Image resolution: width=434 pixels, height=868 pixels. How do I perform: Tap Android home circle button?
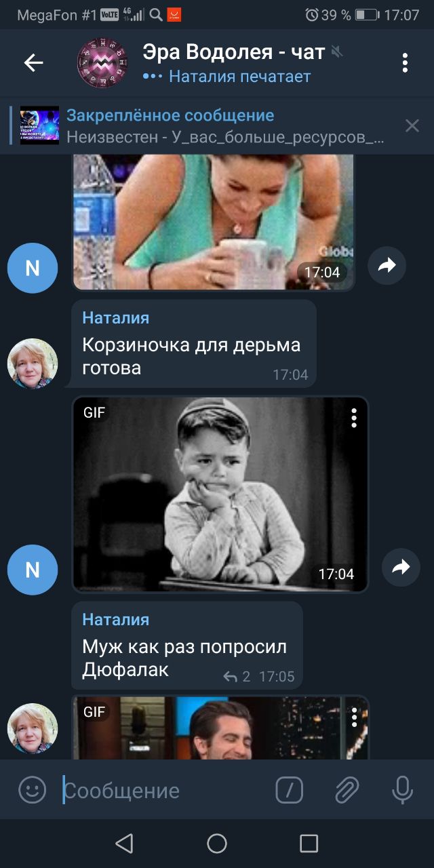(x=217, y=843)
